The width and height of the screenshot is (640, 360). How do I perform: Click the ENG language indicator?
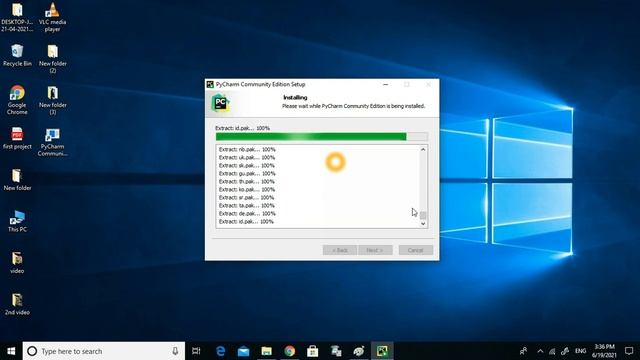tap(580, 351)
